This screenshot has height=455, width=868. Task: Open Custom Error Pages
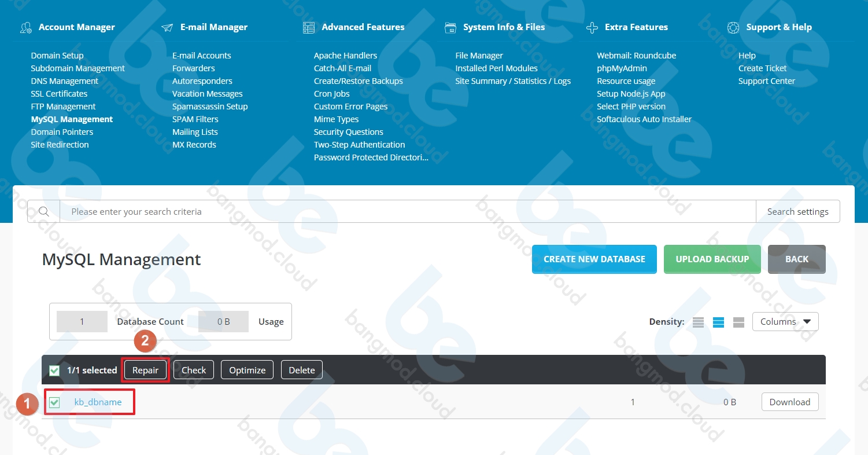[x=351, y=107]
